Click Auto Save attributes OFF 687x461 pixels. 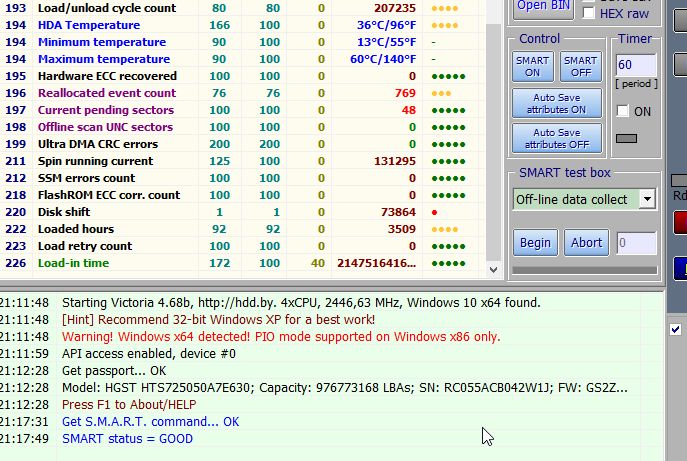point(557,138)
